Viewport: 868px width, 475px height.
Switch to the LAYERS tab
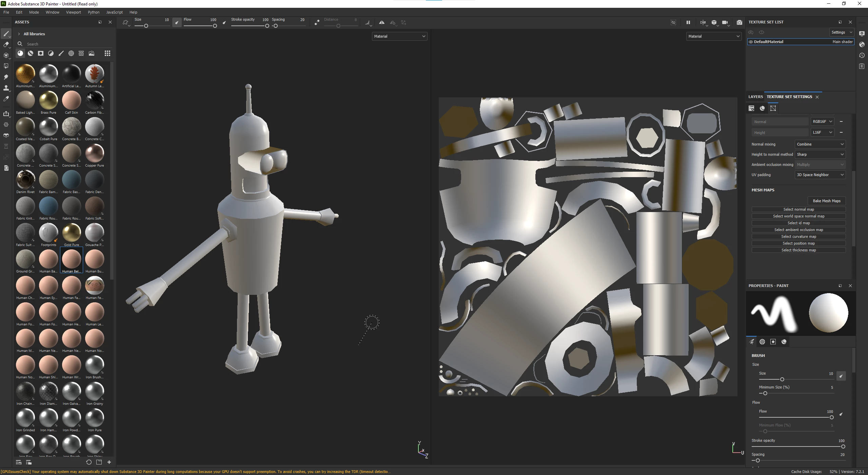pyautogui.click(x=755, y=97)
